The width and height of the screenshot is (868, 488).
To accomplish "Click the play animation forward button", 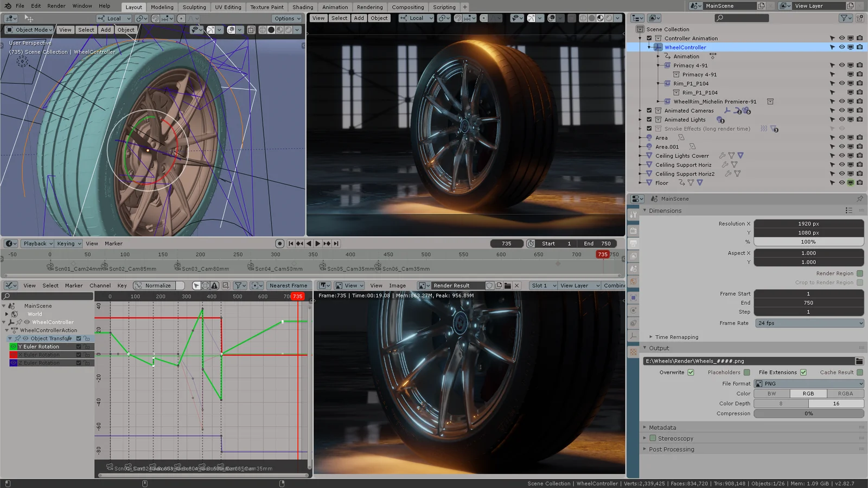I will pyautogui.click(x=318, y=243).
